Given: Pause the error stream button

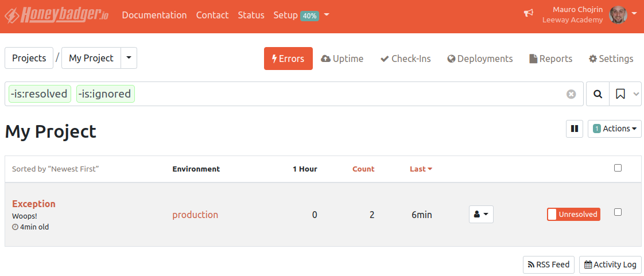Looking at the screenshot, I should pyautogui.click(x=575, y=129).
